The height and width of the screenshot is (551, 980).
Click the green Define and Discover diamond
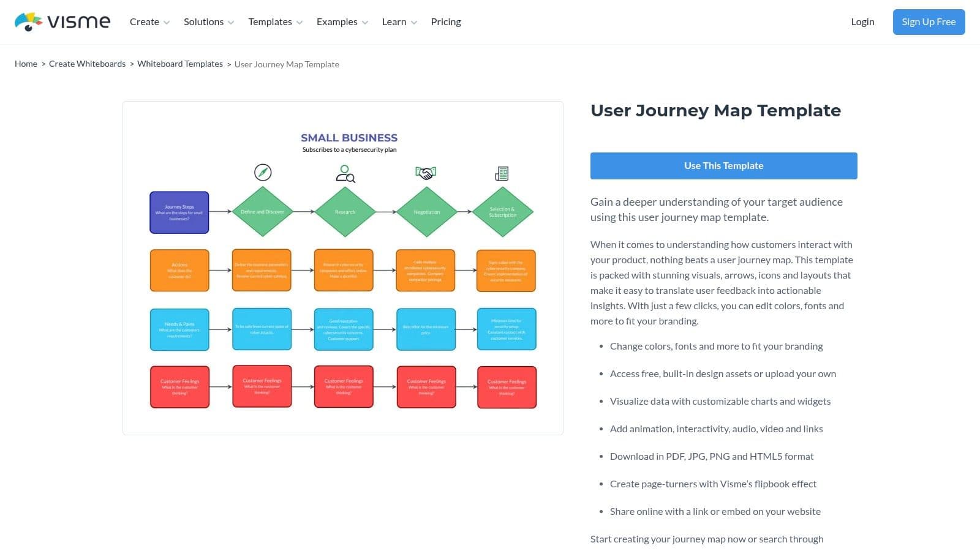tap(262, 212)
